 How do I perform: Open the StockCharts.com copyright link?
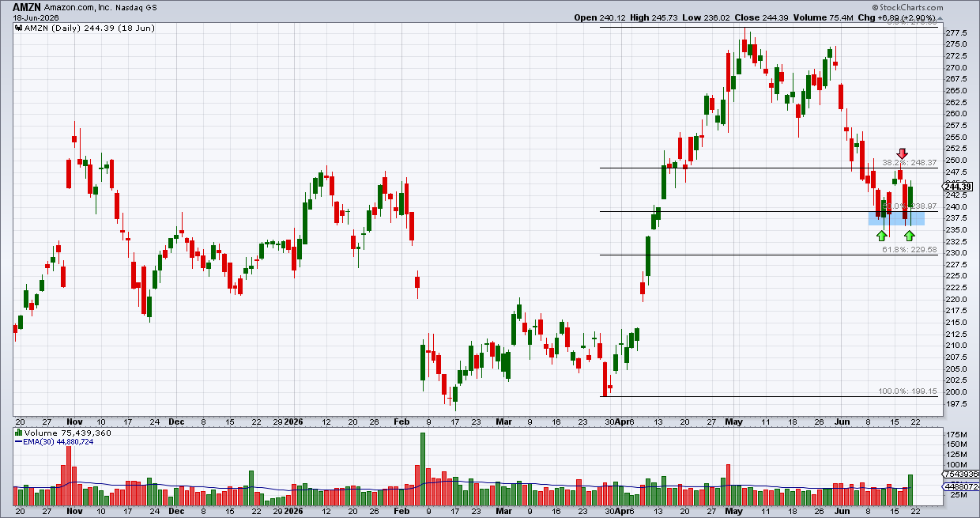pos(909,6)
